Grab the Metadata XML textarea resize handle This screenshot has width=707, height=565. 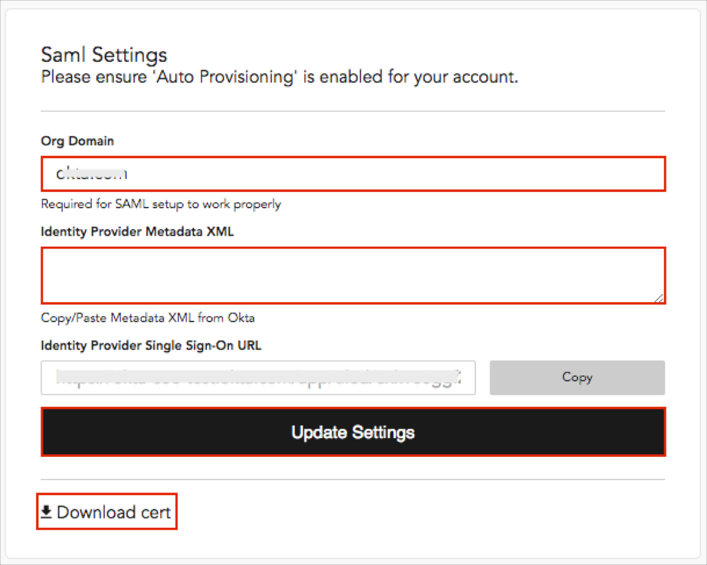point(659,297)
